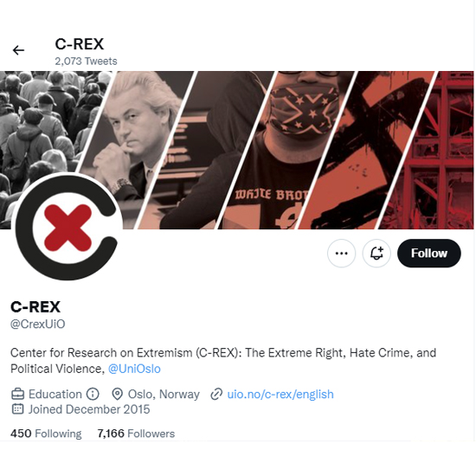View the 7,166 Followers list
Image resolution: width=476 pixels, height=476 pixels.
[136, 434]
